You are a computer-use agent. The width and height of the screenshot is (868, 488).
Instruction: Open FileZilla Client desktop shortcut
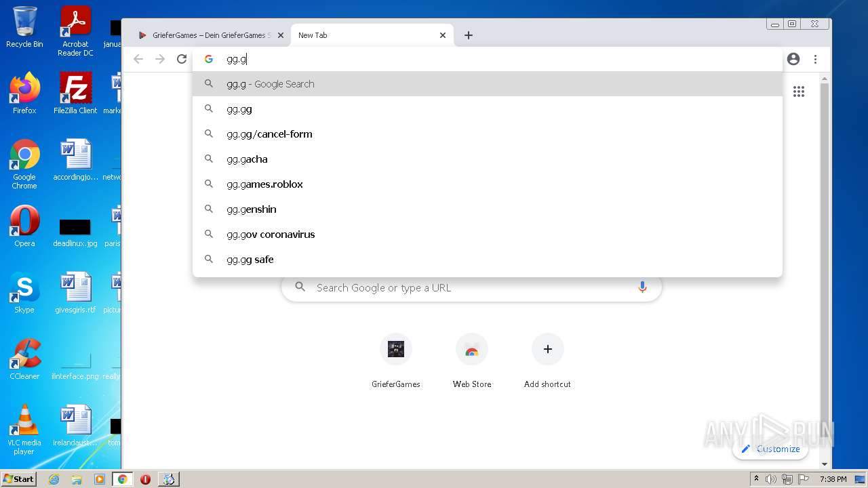[75, 94]
